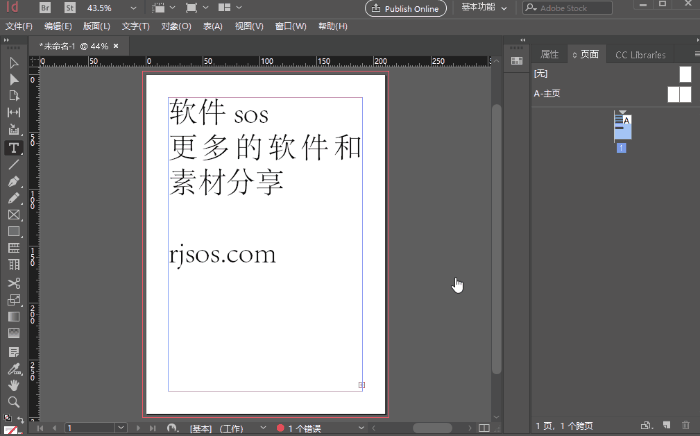Expand the collapsed tools panel arrows
Image resolution: width=700 pixels, height=436 pixels.
6,40
